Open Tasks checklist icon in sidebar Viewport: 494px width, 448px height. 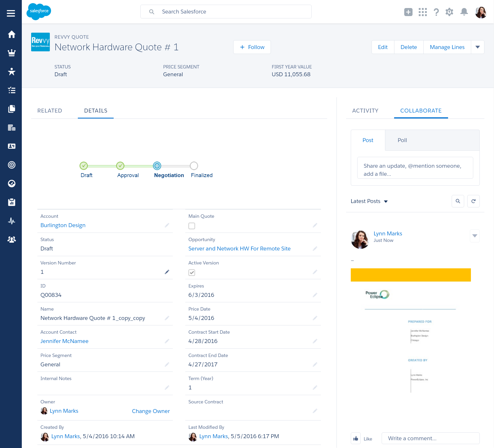tap(11, 90)
